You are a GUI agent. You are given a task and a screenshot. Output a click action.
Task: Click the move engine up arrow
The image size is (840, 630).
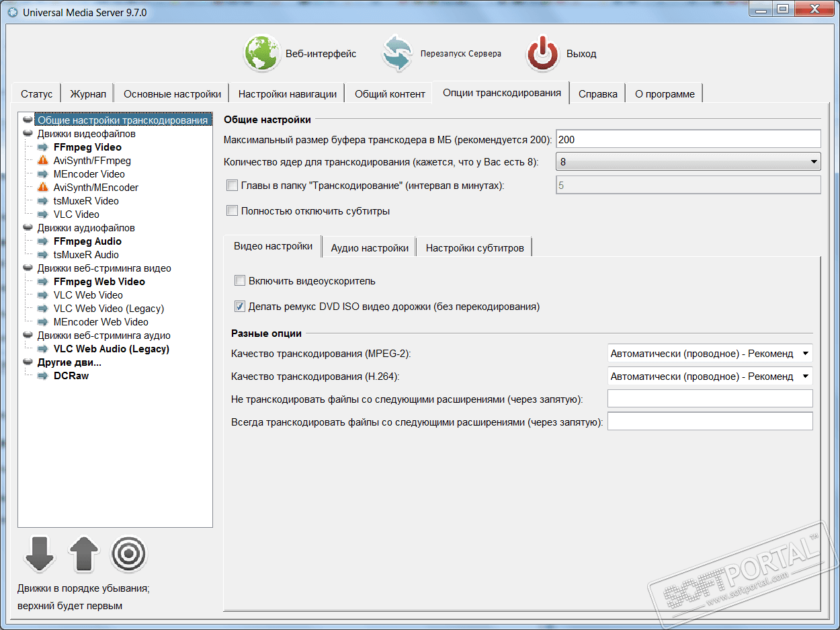coord(84,554)
